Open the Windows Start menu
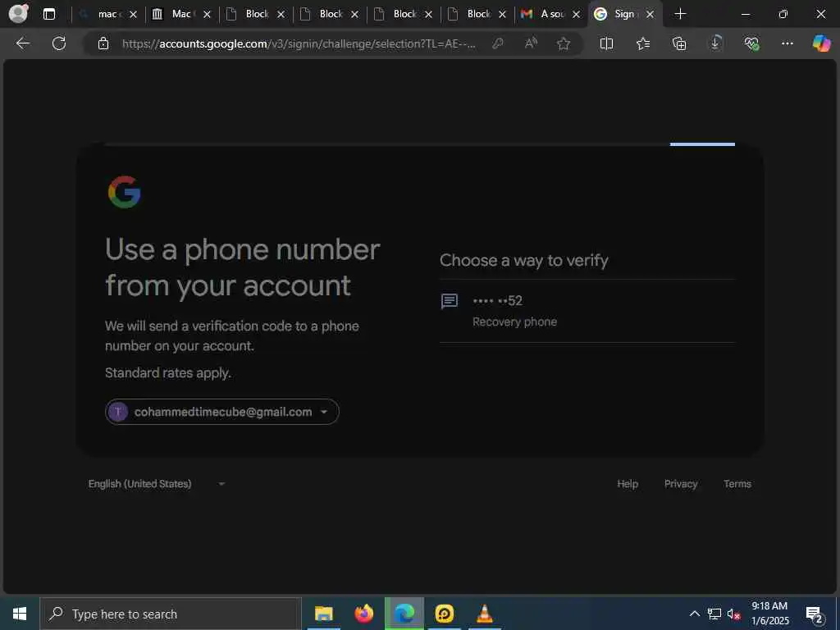This screenshot has width=840, height=630. [20, 614]
